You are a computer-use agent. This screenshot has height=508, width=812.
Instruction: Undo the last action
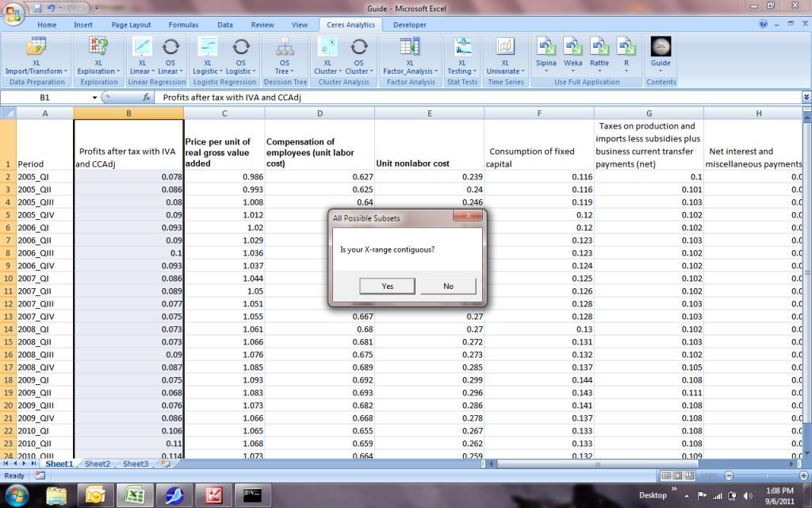click(51, 8)
